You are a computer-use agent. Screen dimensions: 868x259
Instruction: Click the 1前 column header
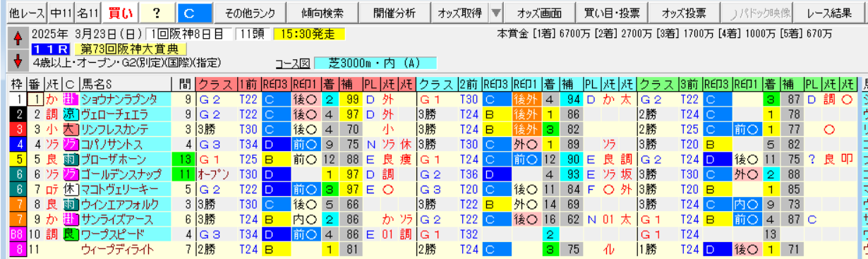coord(249,83)
